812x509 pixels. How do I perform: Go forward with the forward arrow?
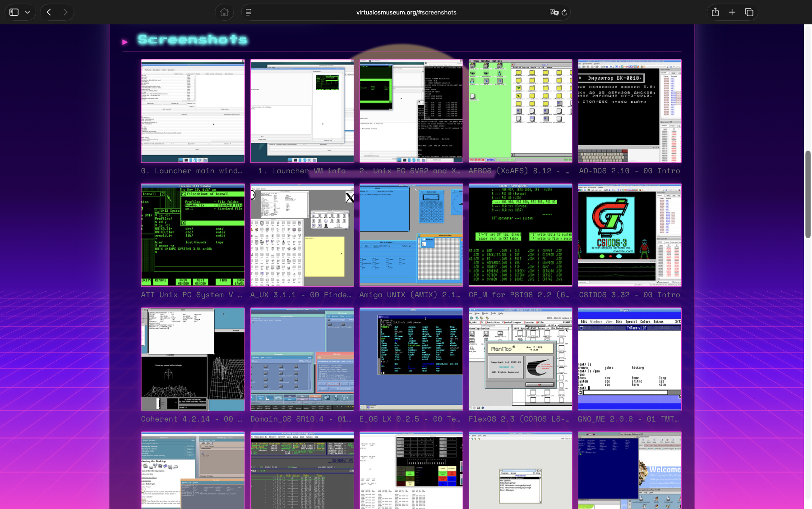click(65, 12)
